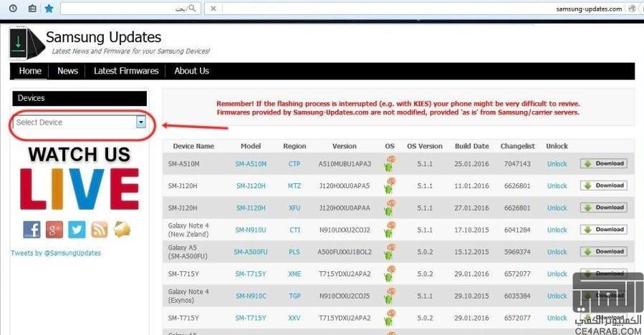
Task: Click Android OS icon in SM-N910C row
Action: tap(389, 296)
